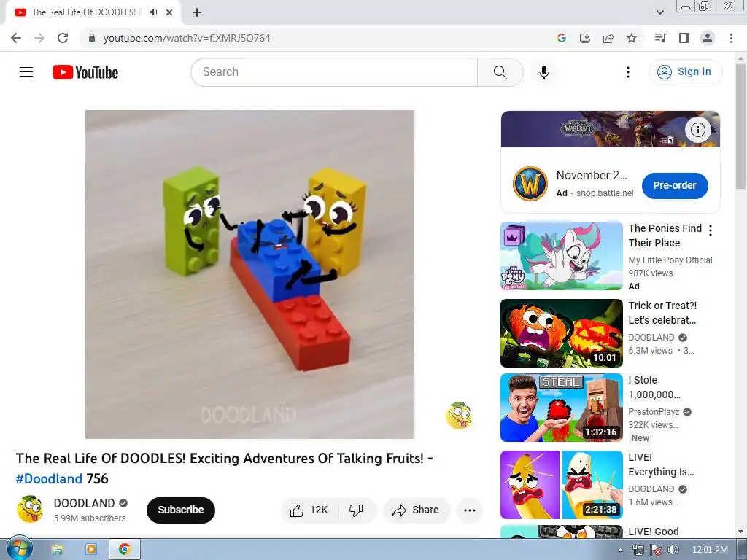This screenshot has width=747, height=560.
Task: Reload the current page
Action: 63,38
